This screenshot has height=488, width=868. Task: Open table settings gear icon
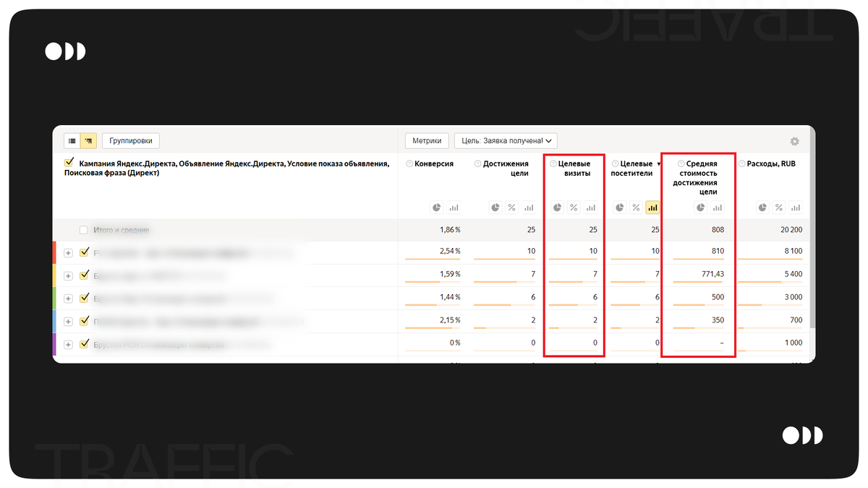click(795, 142)
